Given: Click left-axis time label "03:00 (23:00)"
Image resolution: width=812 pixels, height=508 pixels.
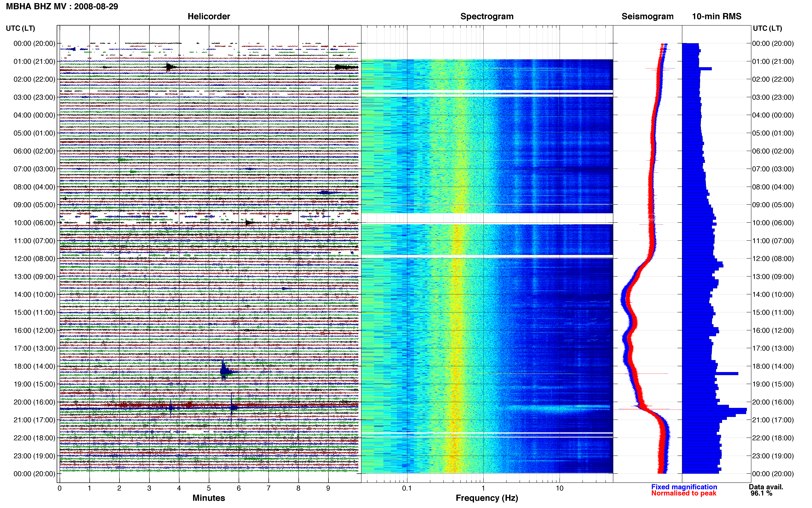Looking at the screenshot, I should (x=34, y=97).
